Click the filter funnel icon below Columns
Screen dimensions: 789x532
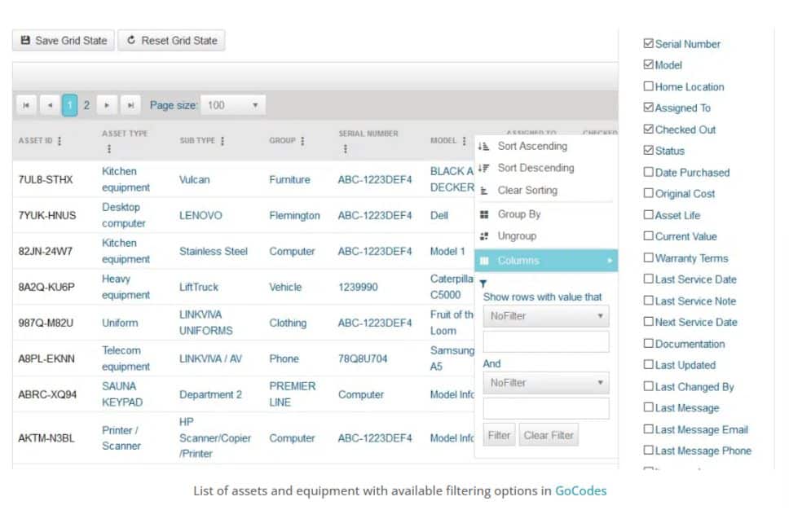(484, 281)
